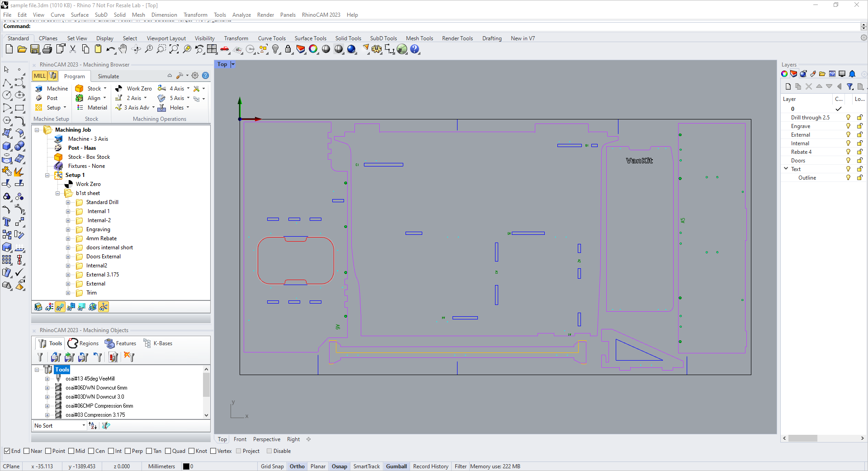Open the new layer icon in Layers panel
The height and width of the screenshot is (471, 868).
pos(788,86)
